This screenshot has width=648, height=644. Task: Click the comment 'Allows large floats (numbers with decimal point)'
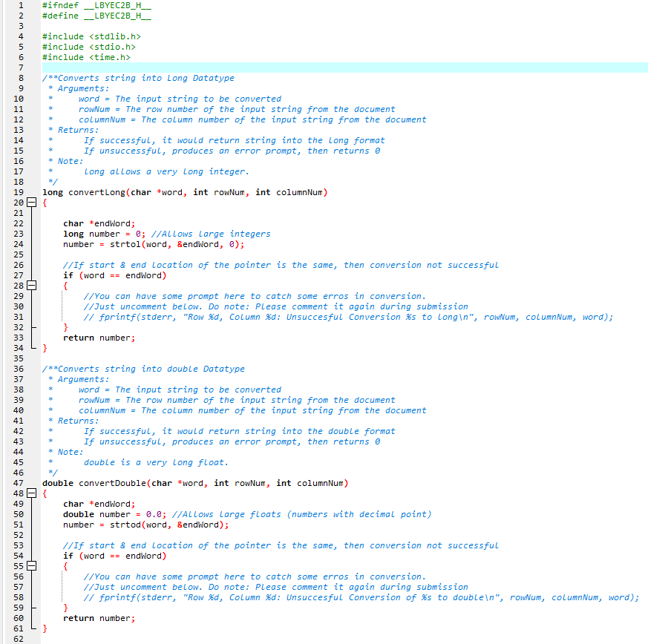point(304,514)
